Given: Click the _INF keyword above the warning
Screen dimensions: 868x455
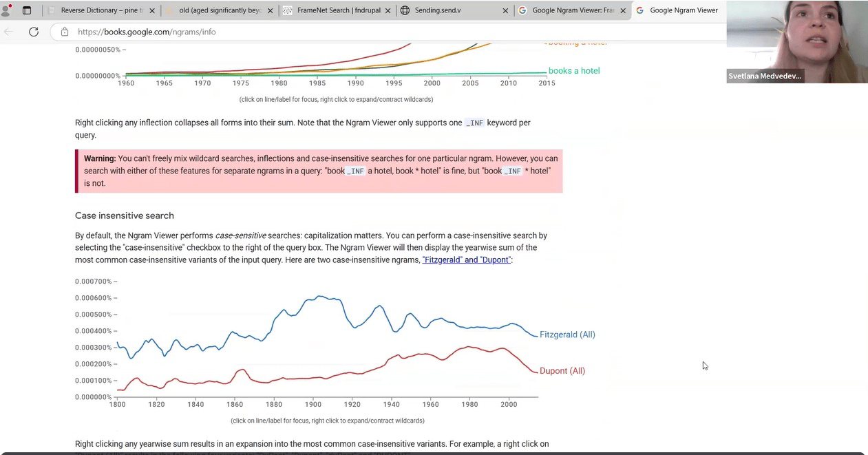Looking at the screenshot, I should [x=475, y=123].
